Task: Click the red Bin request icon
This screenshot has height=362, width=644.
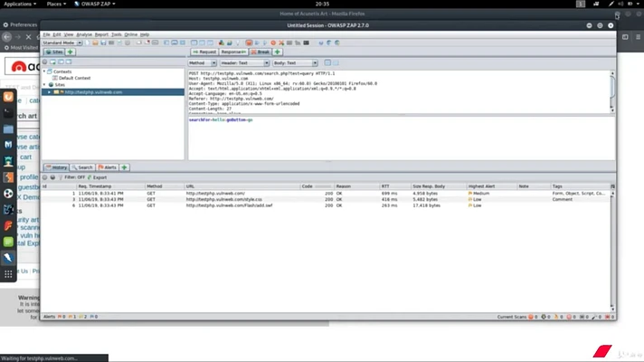Action: pos(273,43)
